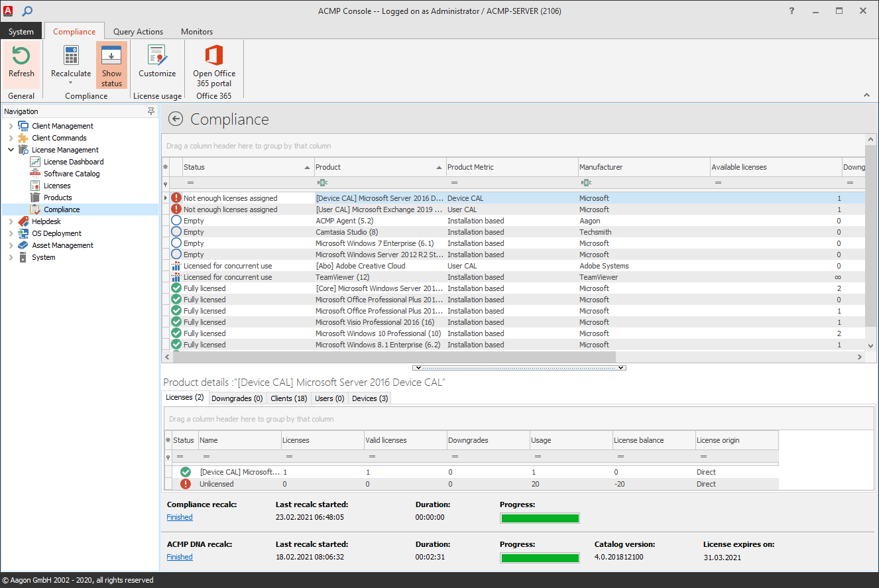Click Finished link for Compliance recalc
The width and height of the screenshot is (879, 588).
click(x=180, y=517)
